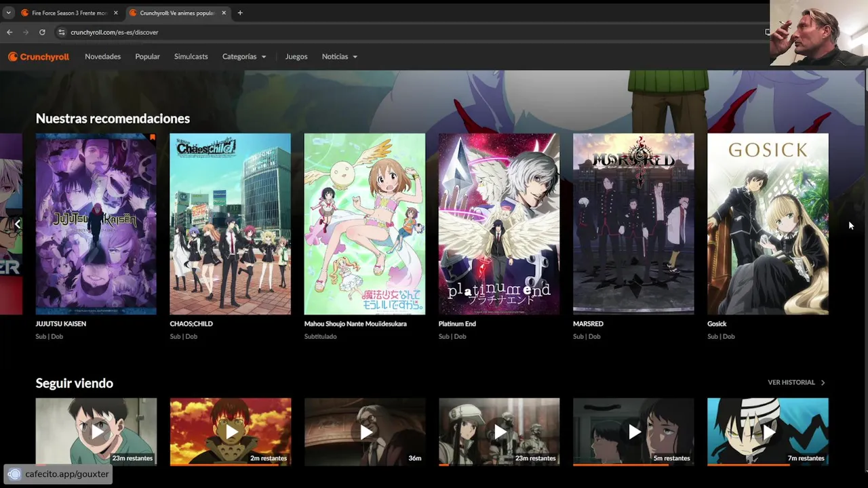Switch to Fire Force Season 3 tab
This screenshot has height=488, width=868.
68,13
